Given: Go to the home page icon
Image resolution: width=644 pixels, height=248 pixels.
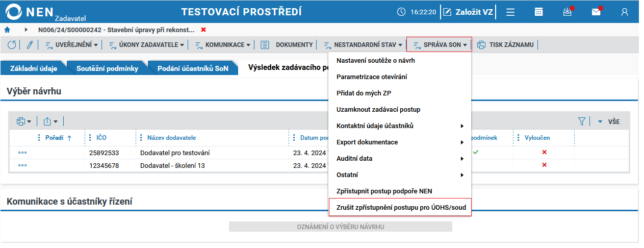Looking at the screenshot, I should [x=7, y=30].
